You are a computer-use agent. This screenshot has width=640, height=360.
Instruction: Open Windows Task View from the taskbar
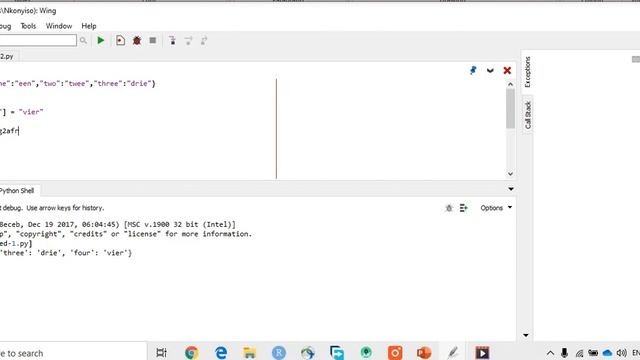point(162,353)
